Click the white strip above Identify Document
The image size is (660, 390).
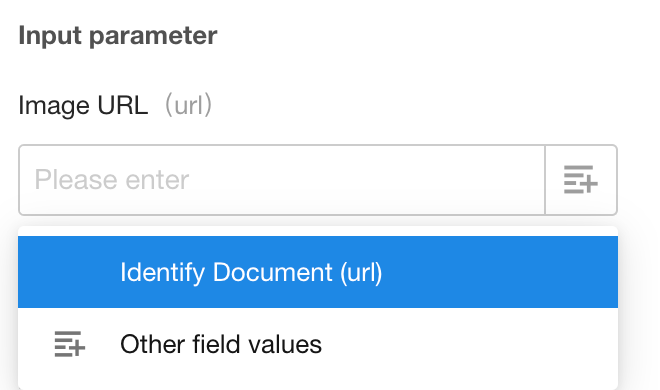[x=318, y=231]
